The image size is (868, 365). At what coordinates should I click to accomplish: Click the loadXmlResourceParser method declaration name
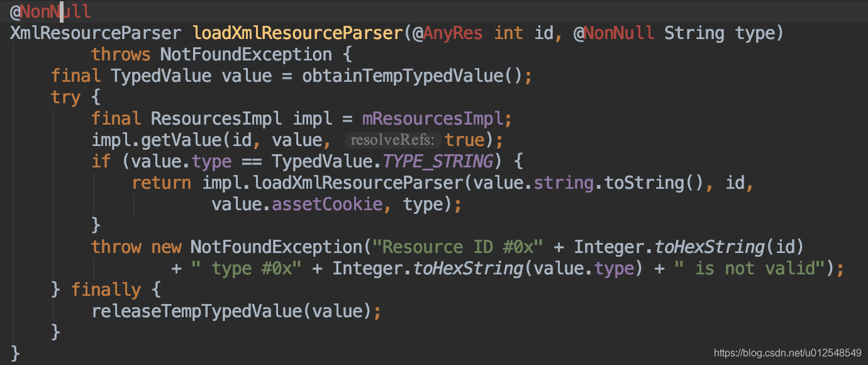(298, 33)
